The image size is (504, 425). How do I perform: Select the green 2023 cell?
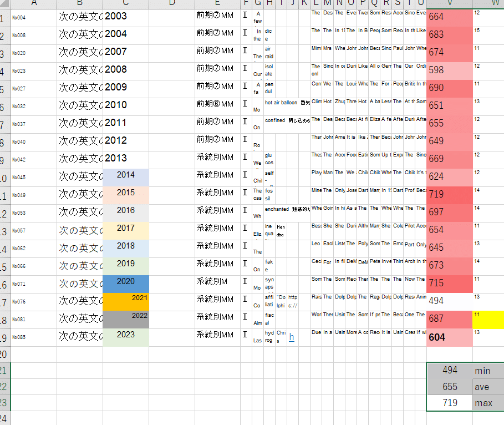coord(126,337)
